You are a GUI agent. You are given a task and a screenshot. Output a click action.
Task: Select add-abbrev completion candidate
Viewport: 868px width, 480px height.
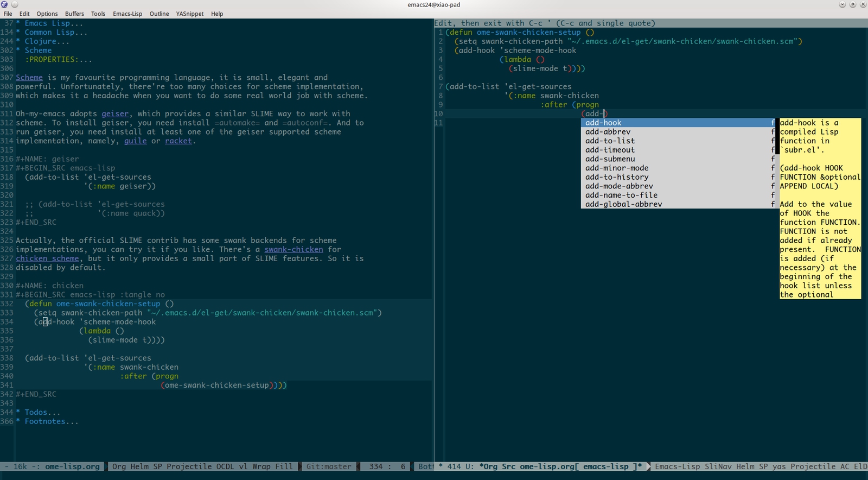[x=678, y=132]
